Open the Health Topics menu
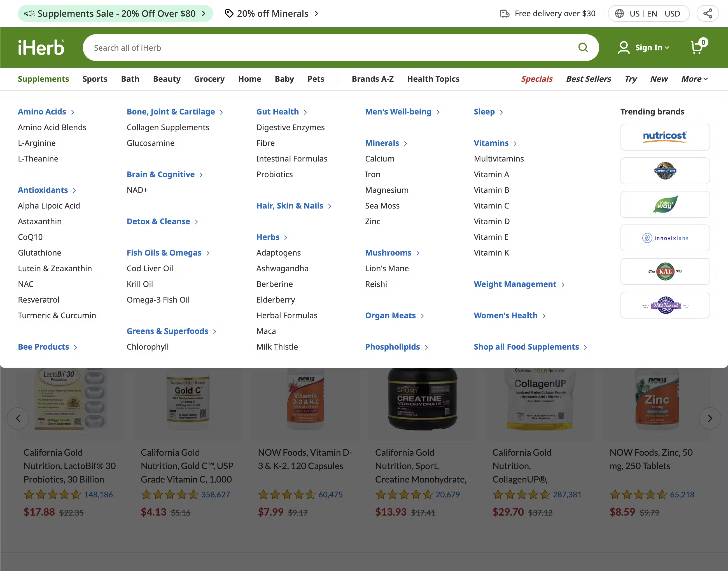Viewport: 728px width, 571px height. pyautogui.click(x=433, y=79)
